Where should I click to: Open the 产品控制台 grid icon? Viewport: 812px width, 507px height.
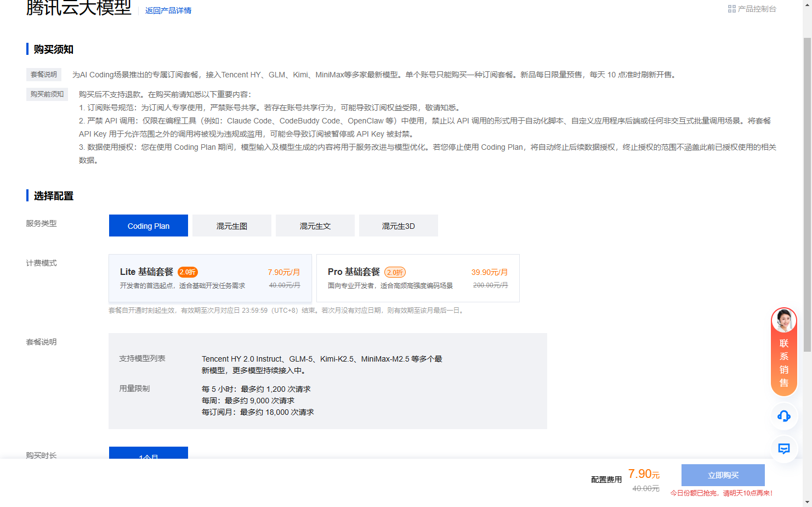pyautogui.click(x=731, y=9)
